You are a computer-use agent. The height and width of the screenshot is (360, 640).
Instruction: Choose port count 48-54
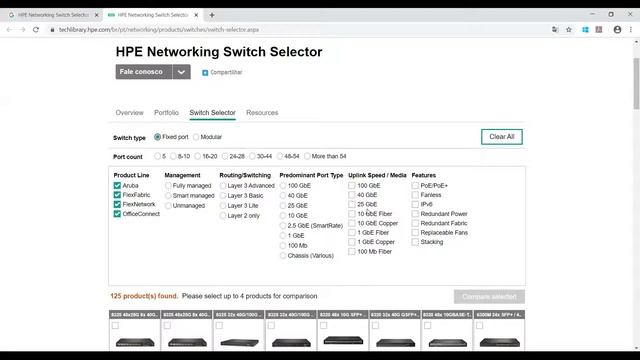pos(280,156)
